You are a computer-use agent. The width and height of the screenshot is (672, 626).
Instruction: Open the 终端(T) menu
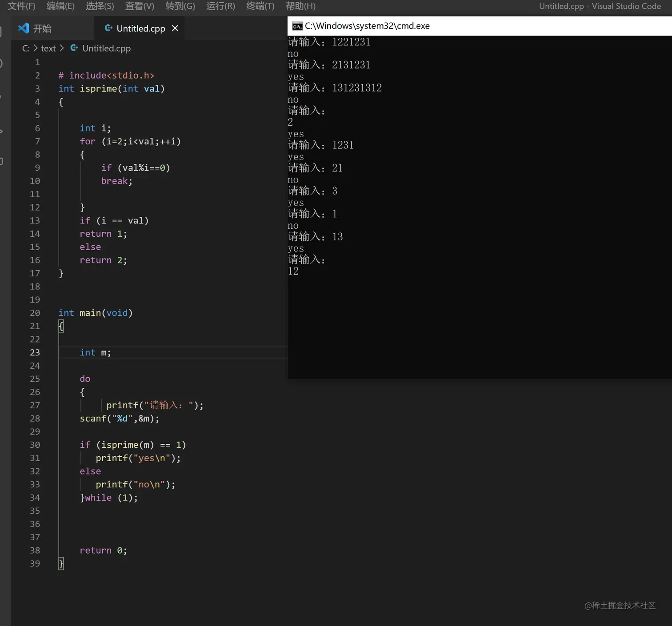pyautogui.click(x=260, y=6)
